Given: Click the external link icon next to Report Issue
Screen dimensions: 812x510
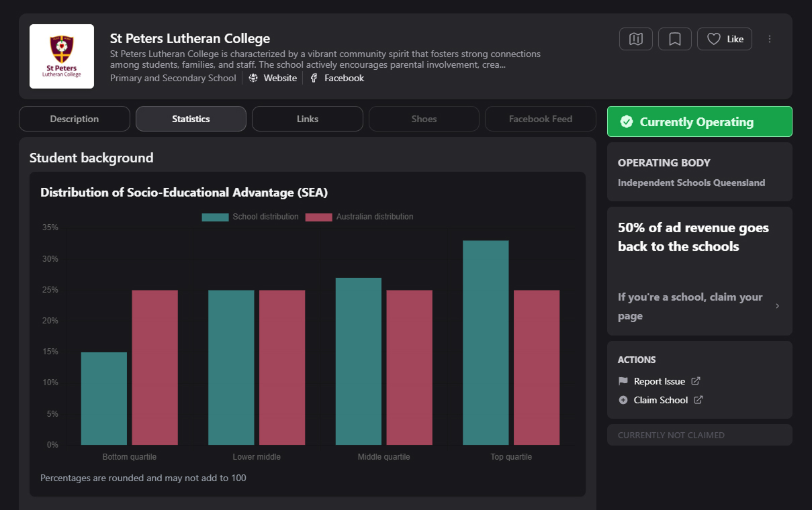Looking at the screenshot, I should coord(696,381).
